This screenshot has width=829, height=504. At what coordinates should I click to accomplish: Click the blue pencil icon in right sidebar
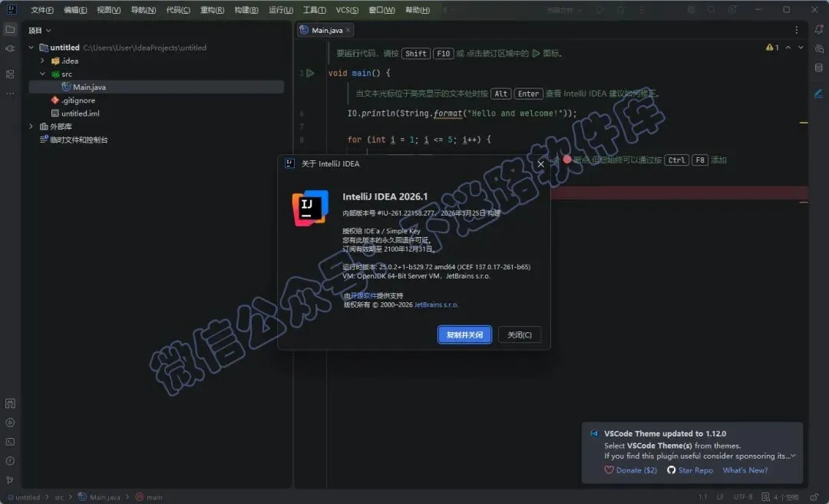(818, 94)
